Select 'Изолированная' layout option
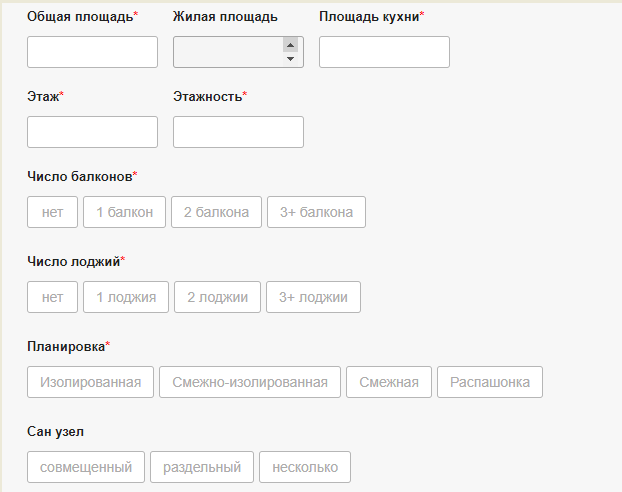 (x=91, y=382)
